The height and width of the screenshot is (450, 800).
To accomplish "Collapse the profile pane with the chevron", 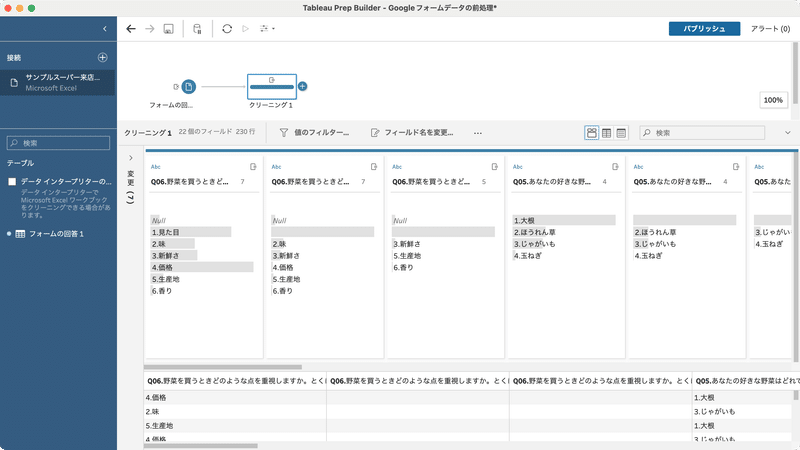I will (x=787, y=133).
